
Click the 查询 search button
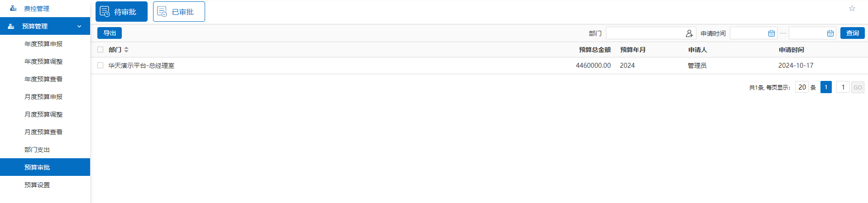click(x=852, y=33)
